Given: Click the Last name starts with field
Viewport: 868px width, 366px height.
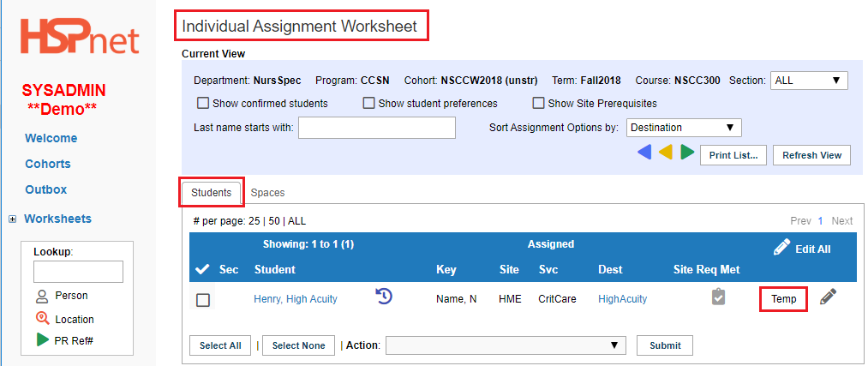Looking at the screenshot, I should [377, 128].
